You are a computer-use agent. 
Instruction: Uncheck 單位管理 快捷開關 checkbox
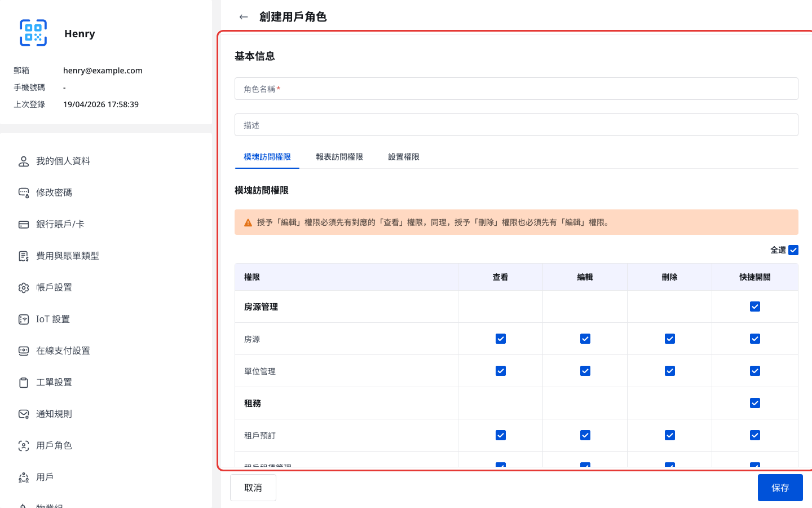pyautogui.click(x=755, y=371)
